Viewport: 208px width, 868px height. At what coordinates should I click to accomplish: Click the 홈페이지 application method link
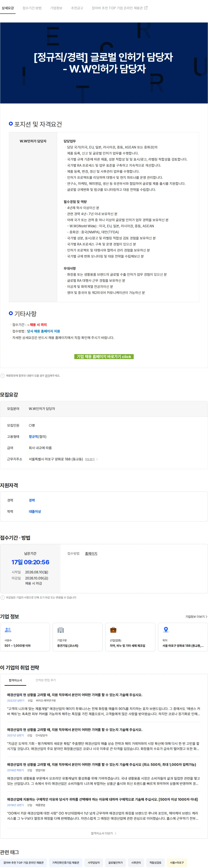pos(91,554)
